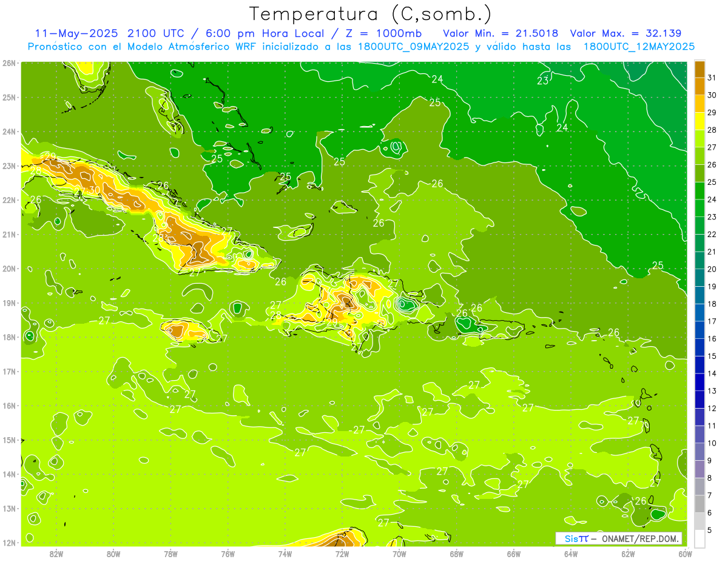Select 'Valor Min. = 21.5018' text
The image size is (728, 562).
click(500, 33)
